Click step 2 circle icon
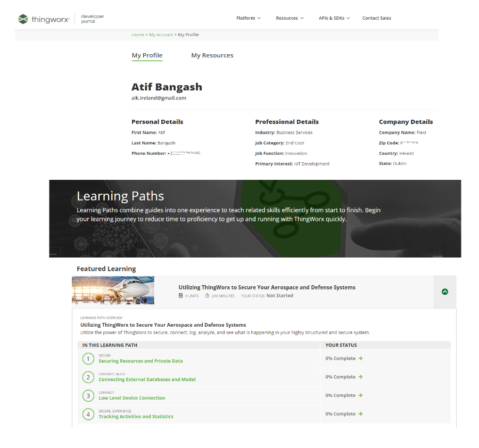This screenshot has height=448, width=479. click(88, 377)
